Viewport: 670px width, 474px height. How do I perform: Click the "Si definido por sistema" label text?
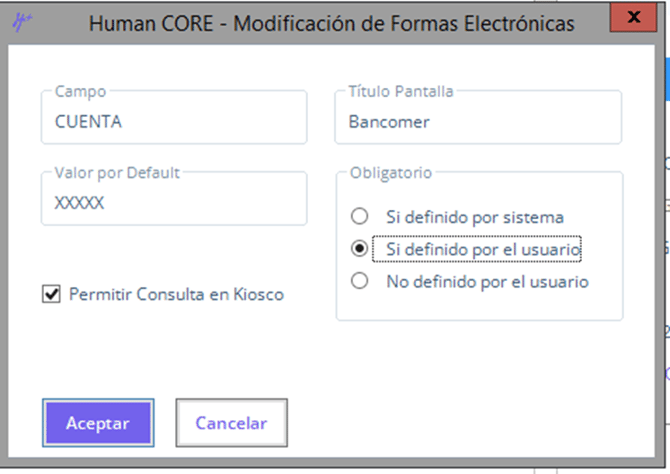[475, 217]
